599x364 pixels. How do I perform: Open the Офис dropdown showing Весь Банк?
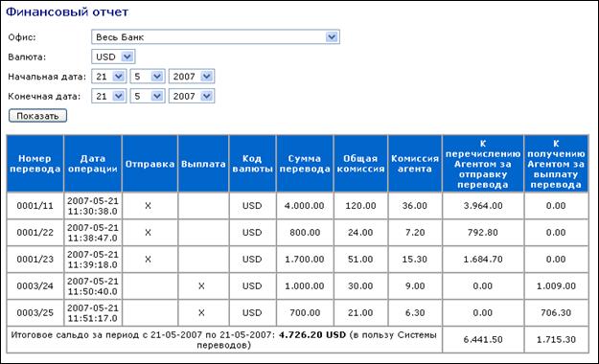216,37
